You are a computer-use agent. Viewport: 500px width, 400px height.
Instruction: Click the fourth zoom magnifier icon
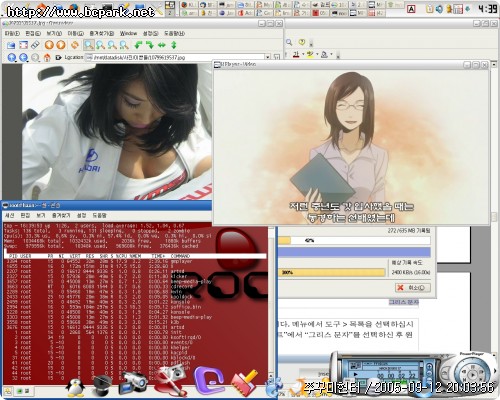pyautogui.click(x=124, y=45)
